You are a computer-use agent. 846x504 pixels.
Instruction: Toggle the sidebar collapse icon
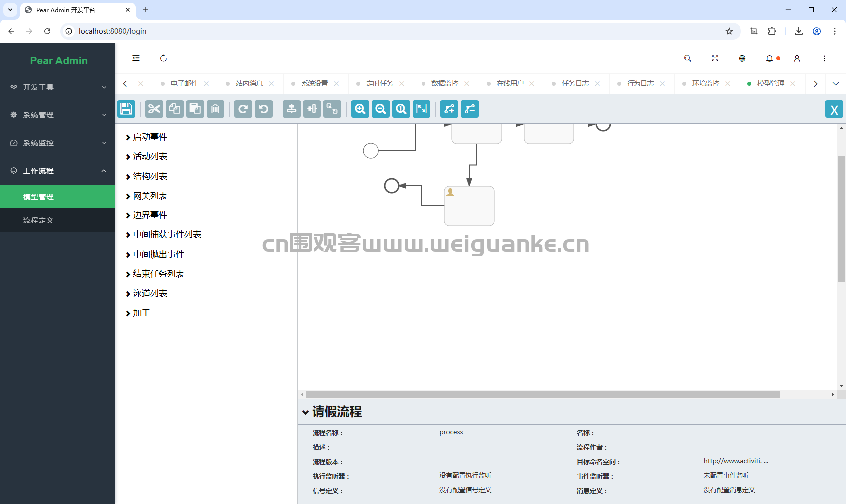pyautogui.click(x=136, y=58)
